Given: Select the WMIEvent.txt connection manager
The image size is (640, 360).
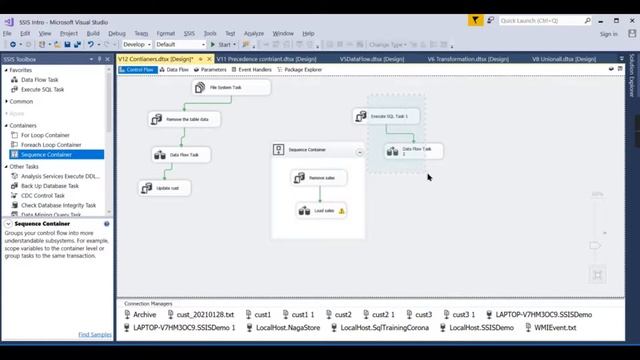Looking at the screenshot, I should pyautogui.click(x=551, y=328).
